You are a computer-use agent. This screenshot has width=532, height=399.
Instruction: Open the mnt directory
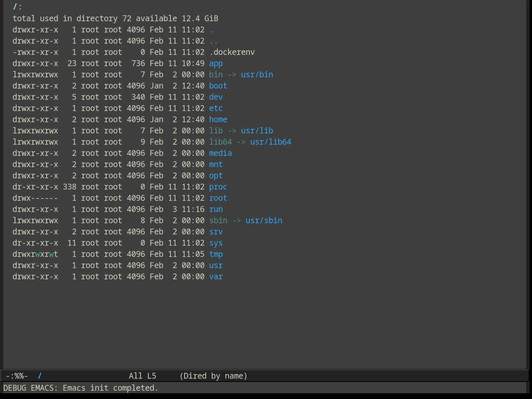(x=216, y=165)
